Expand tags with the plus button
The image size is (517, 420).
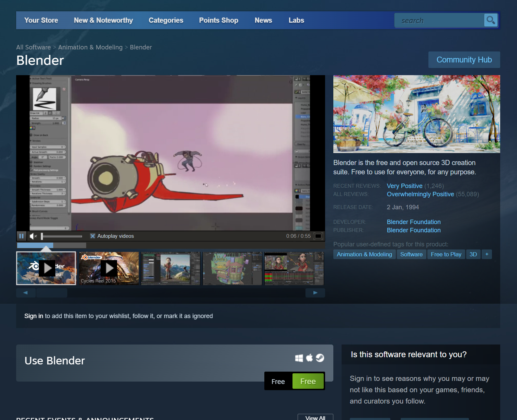point(487,254)
